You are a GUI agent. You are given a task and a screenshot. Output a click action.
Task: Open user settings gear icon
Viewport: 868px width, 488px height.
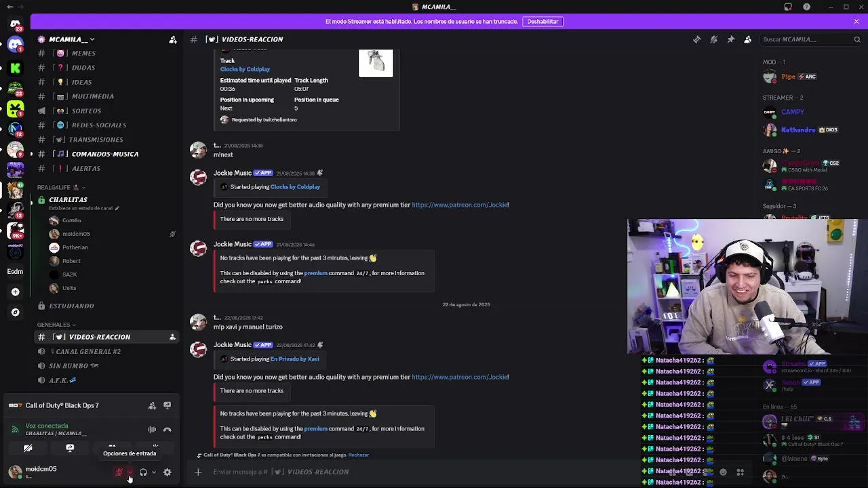(x=167, y=472)
